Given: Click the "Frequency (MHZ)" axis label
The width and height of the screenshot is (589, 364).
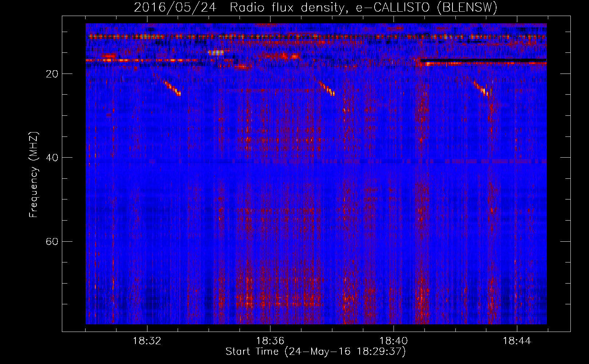Looking at the screenshot, I should pyautogui.click(x=33, y=175).
